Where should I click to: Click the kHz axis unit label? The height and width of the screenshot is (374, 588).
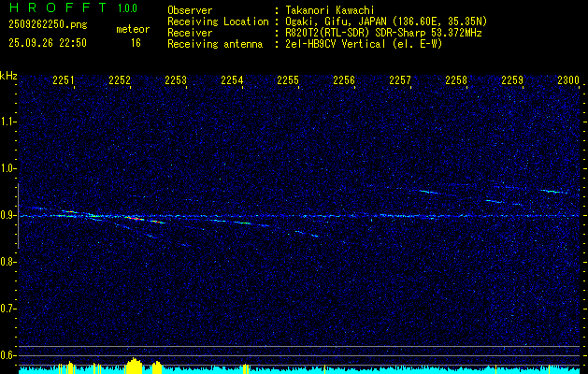tap(8, 76)
